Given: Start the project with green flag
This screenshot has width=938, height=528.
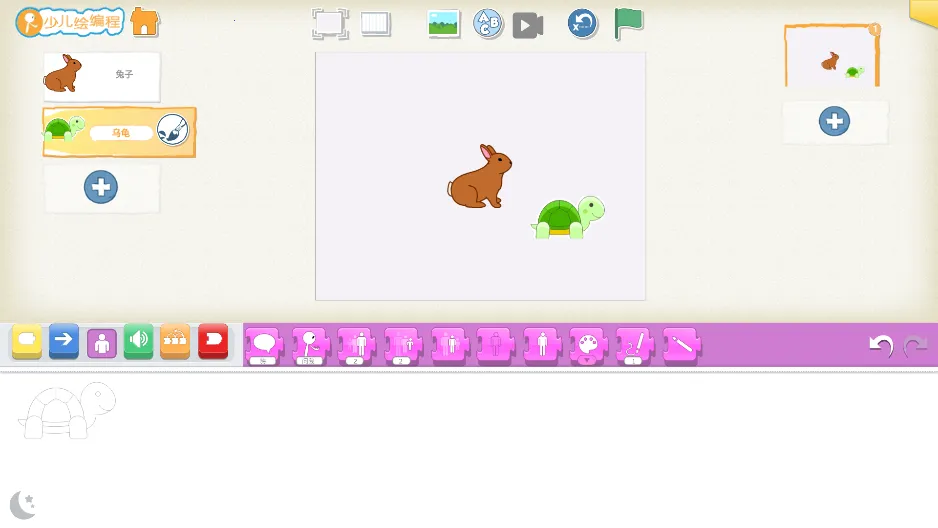Looking at the screenshot, I should click(628, 24).
